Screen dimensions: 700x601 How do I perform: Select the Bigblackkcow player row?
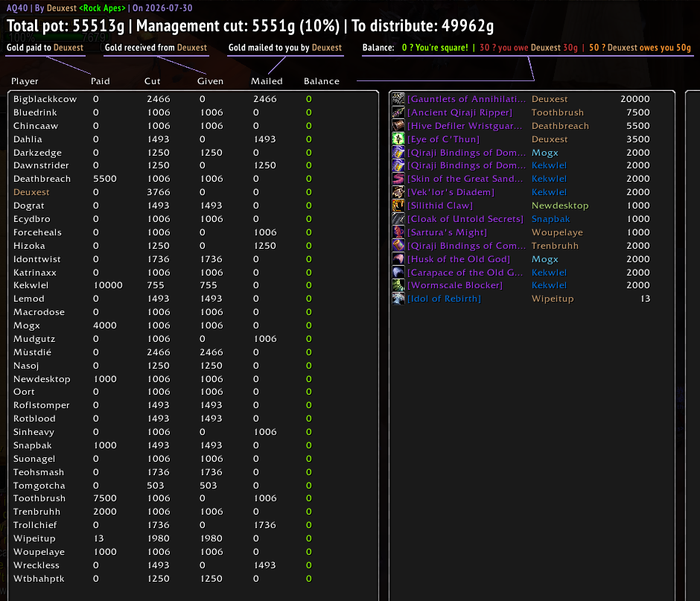193,99
